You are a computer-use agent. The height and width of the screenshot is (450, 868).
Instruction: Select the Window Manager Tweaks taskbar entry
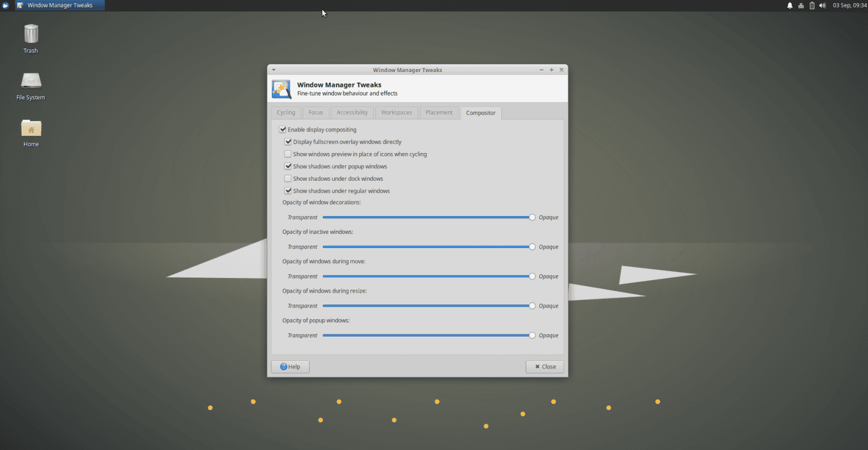pos(60,5)
